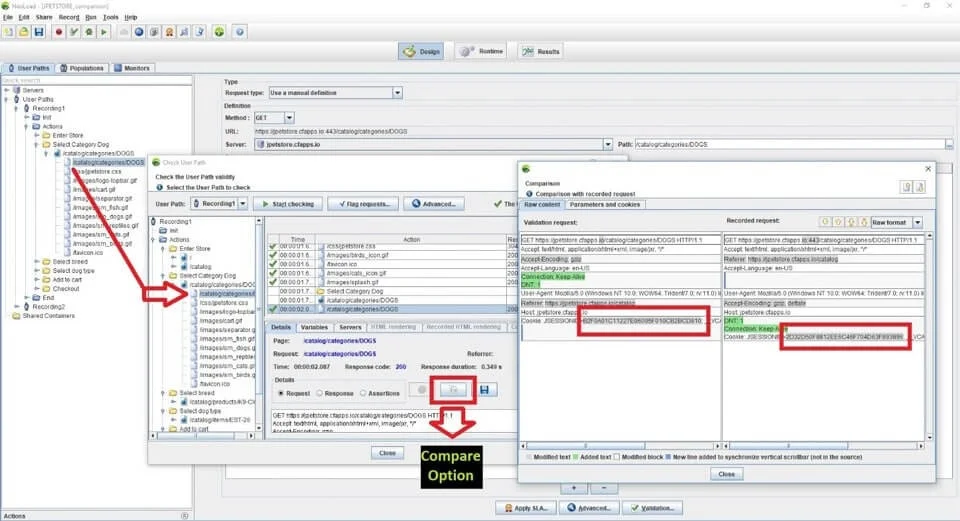Open the Raw format dropdown
Screen dimensions: 960x521
pos(917,222)
